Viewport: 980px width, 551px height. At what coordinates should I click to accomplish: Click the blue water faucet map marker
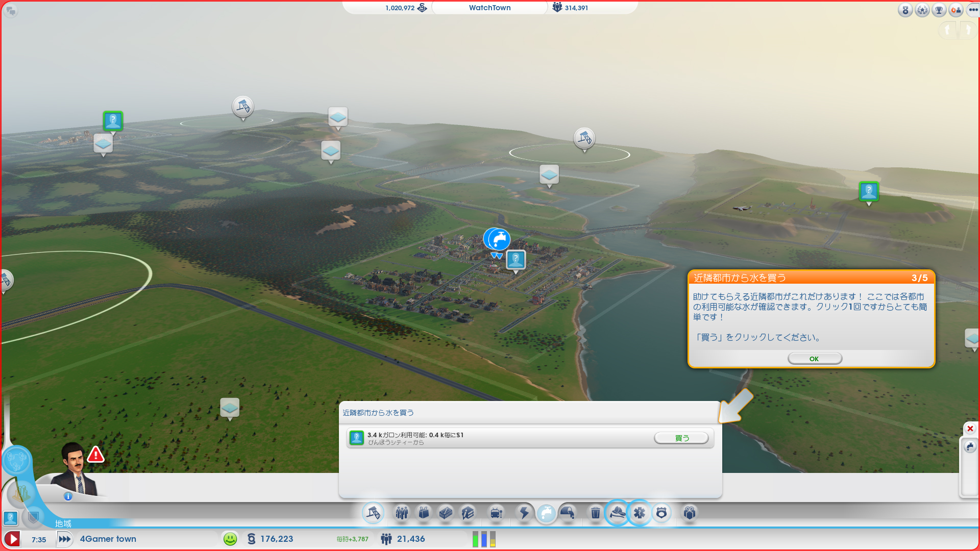(x=497, y=239)
